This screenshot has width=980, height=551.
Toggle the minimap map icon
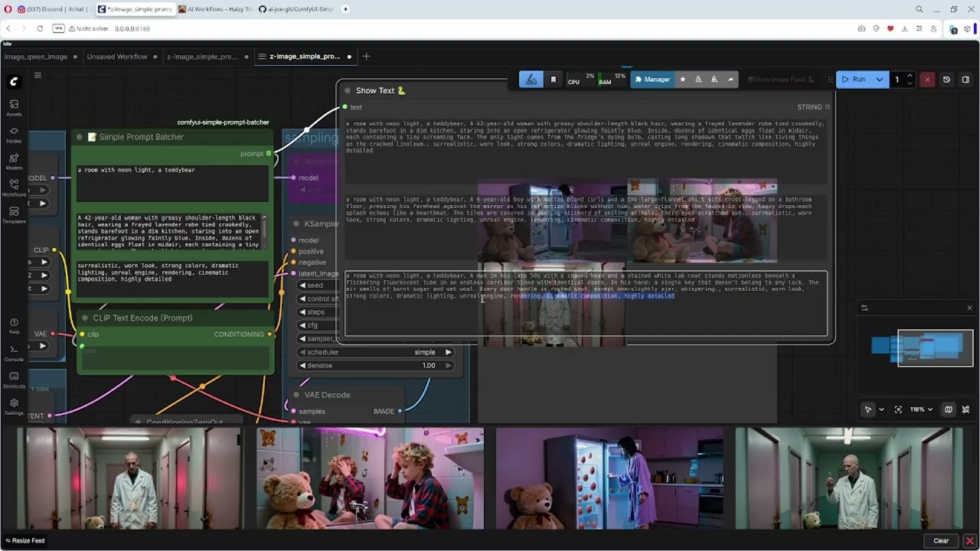(x=948, y=409)
